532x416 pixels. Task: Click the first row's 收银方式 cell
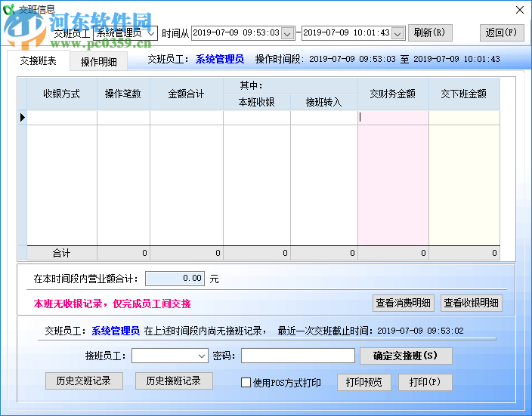click(x=62, y=118)
